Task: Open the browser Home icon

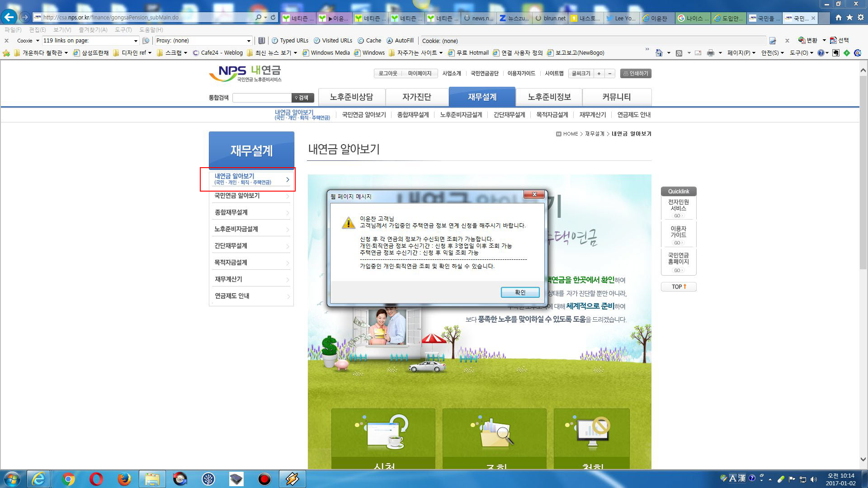Action: pos(838,18)
